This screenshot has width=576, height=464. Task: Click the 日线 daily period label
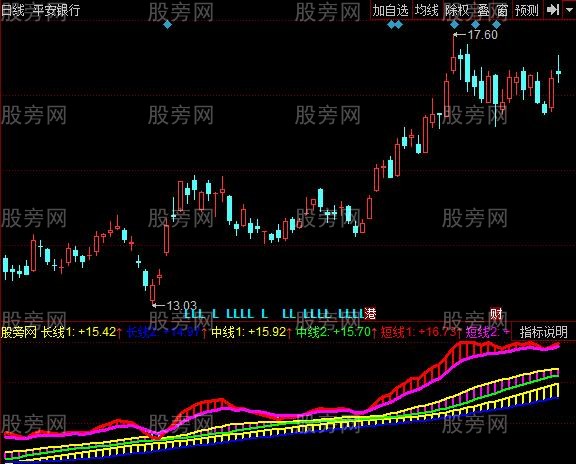pyautogui.click(x=13, y=10)
